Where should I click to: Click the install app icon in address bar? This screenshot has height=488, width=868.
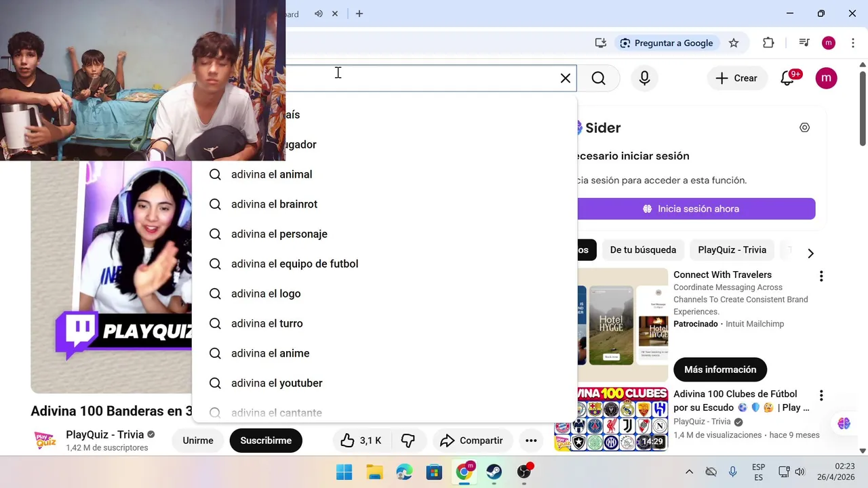click(601, 43)
